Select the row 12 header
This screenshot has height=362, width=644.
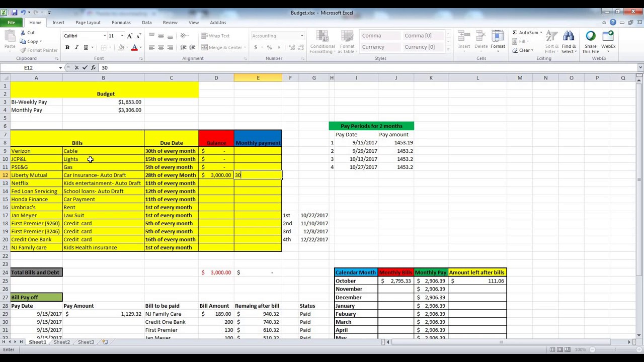pos(5,175)
